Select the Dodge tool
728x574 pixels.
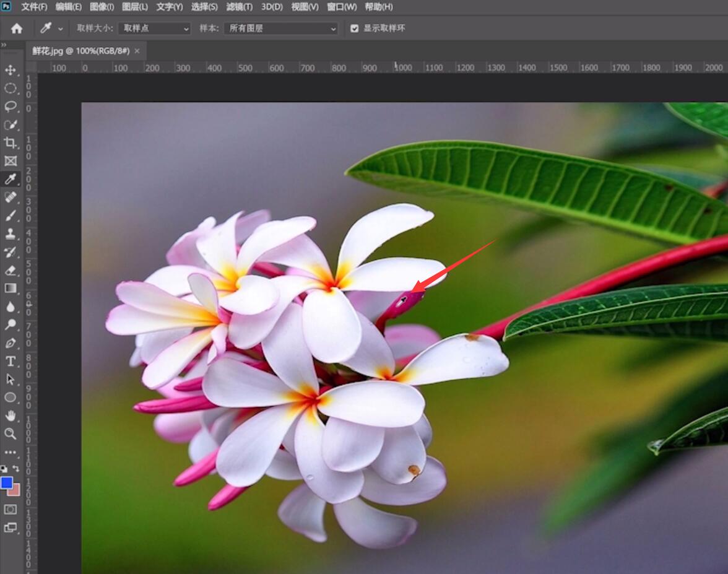pos(10,324)
